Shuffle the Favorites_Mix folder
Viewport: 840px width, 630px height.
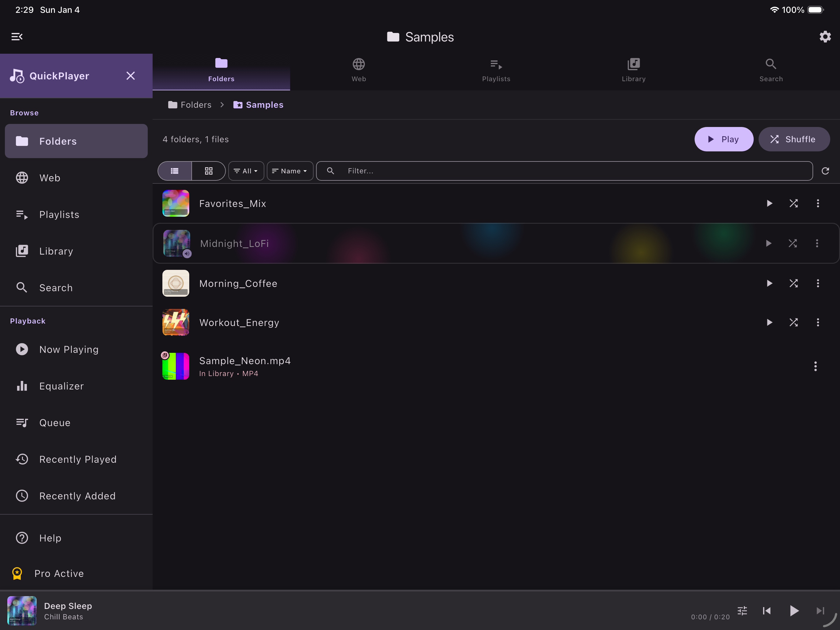[794, 203]
